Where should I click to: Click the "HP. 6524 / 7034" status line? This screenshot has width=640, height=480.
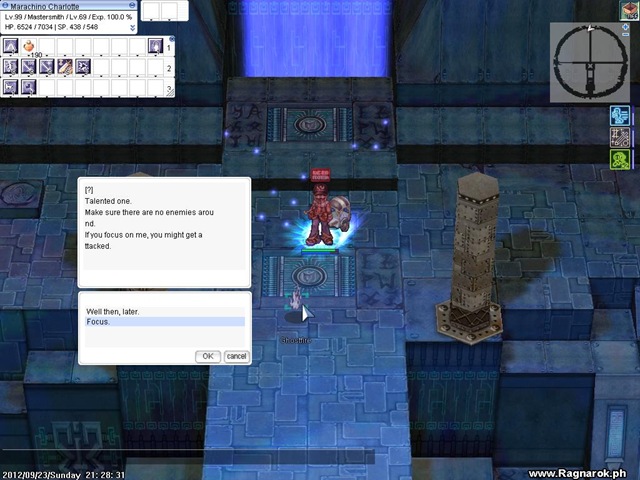coord(51,27)
